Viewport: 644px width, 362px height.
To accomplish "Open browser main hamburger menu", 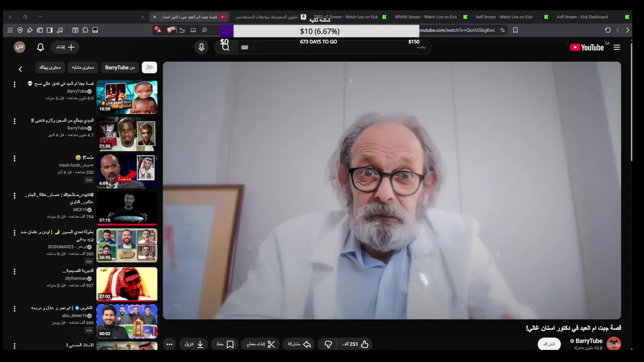I will point(10,30).
